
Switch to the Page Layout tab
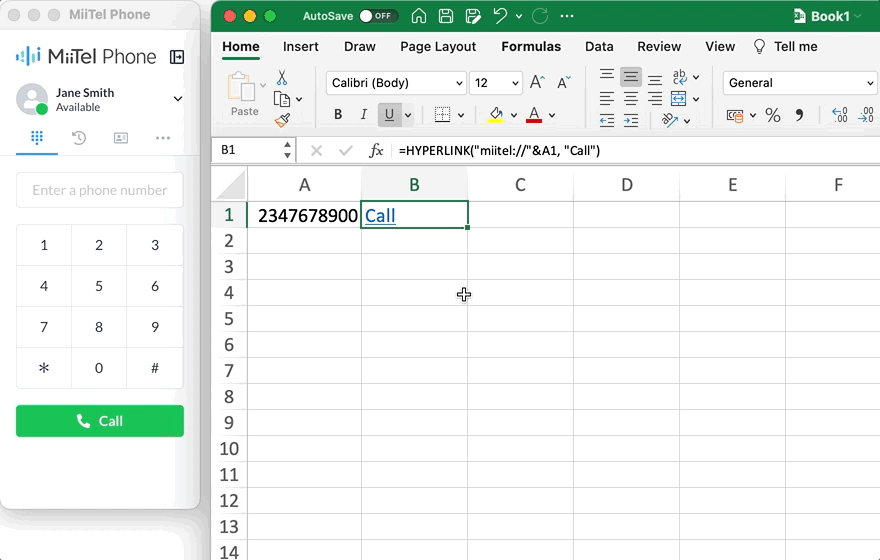[438, 47]
